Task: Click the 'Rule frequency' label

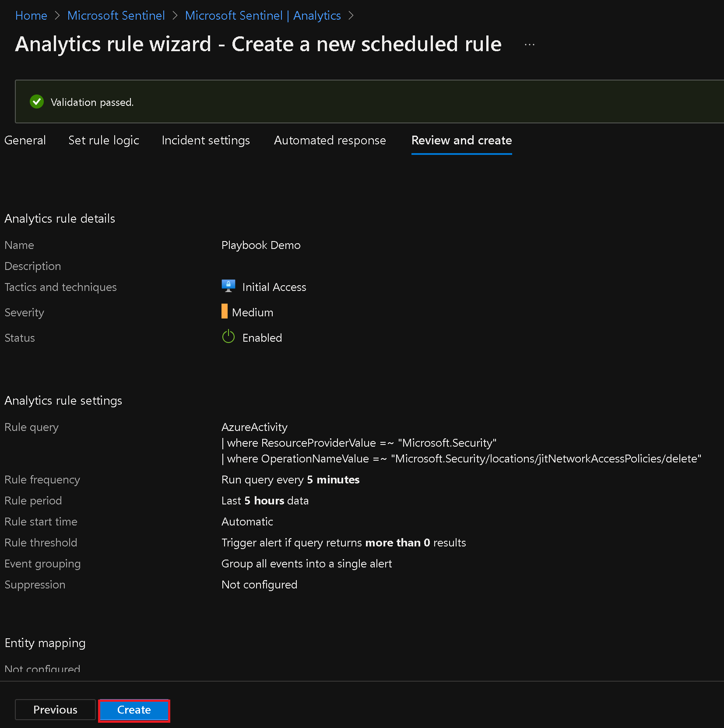Action: pos(42,479)
